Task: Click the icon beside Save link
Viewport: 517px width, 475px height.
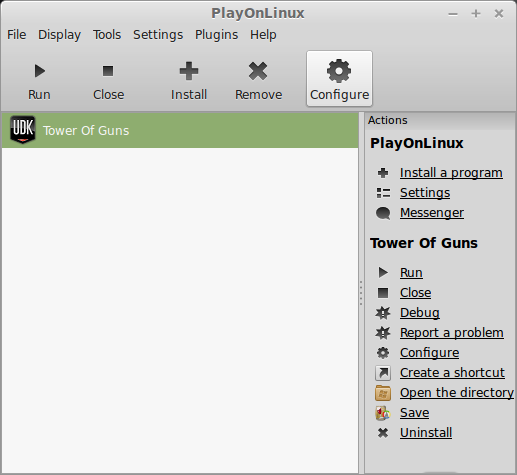Action: tap(383, 413)
